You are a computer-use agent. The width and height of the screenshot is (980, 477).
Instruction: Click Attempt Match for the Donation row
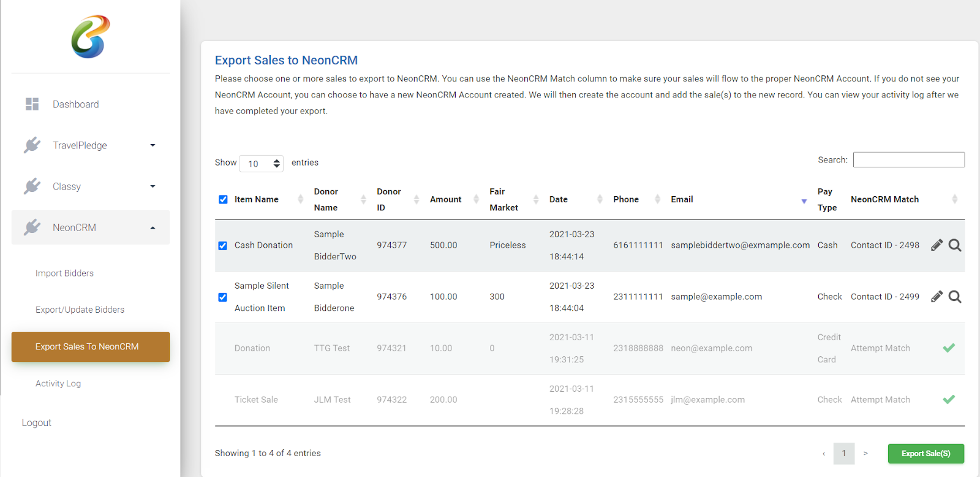880,348
